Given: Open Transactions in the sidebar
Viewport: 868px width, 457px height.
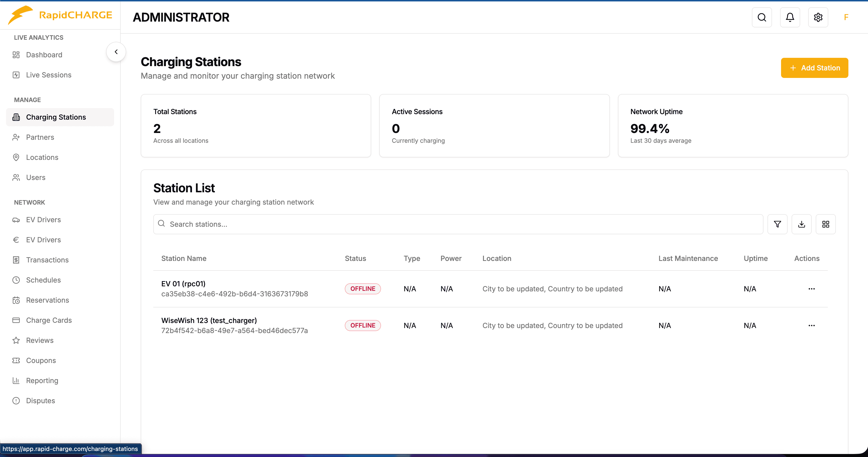Looking at the screenshot, I should click(47, 260).
